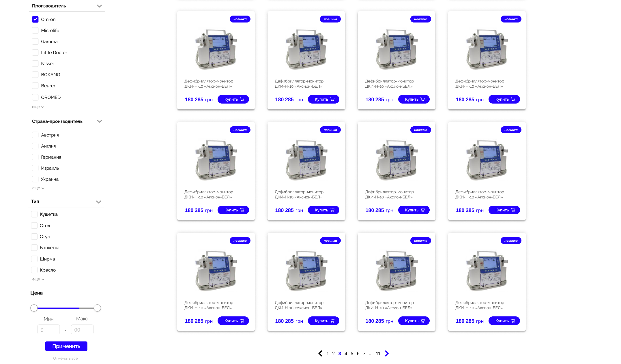Open page 1 of results
This screenshot has width=621, height=364.
[328, 353]
